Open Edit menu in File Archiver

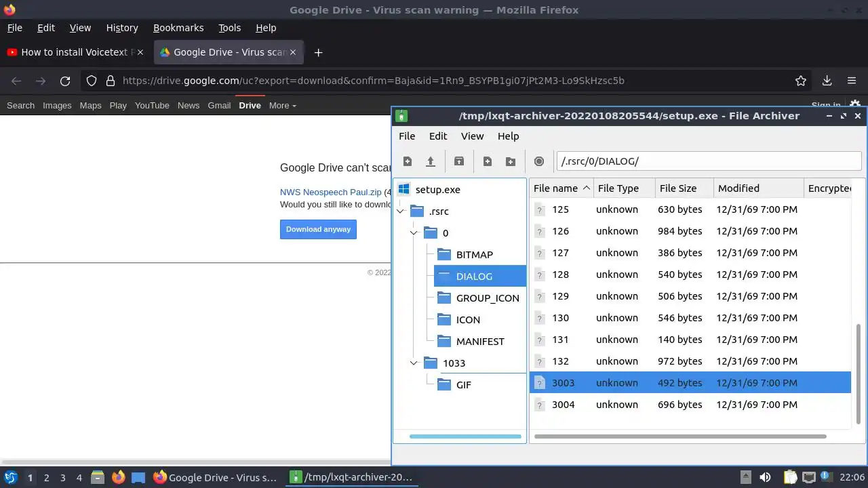(x=438, y=136)
